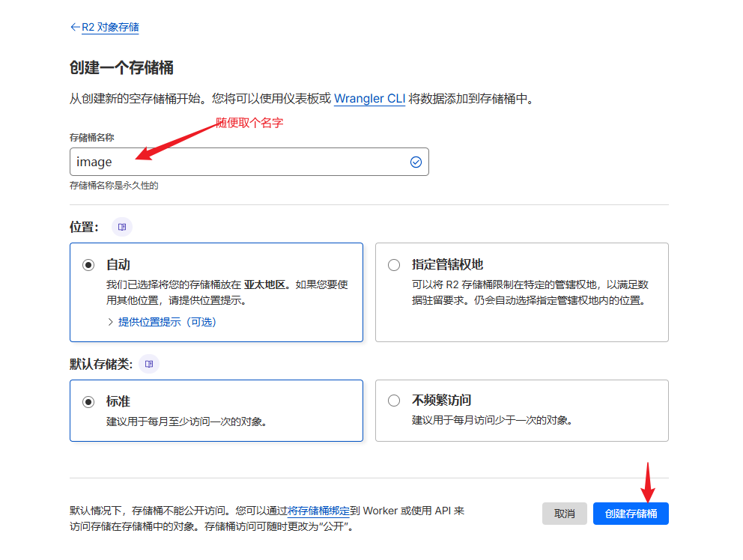
Task: Open the Wrangler CLI link
Action: click(x=369, y=99)
